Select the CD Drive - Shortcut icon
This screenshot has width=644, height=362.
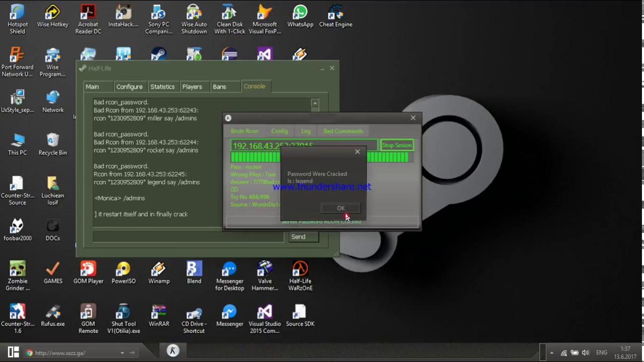coord(194,319)
